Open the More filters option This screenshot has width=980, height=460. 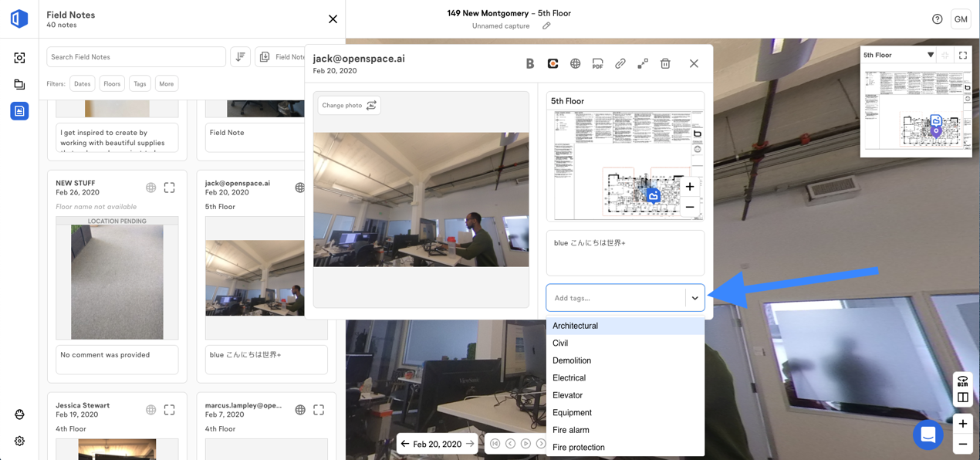pos(167,83)
